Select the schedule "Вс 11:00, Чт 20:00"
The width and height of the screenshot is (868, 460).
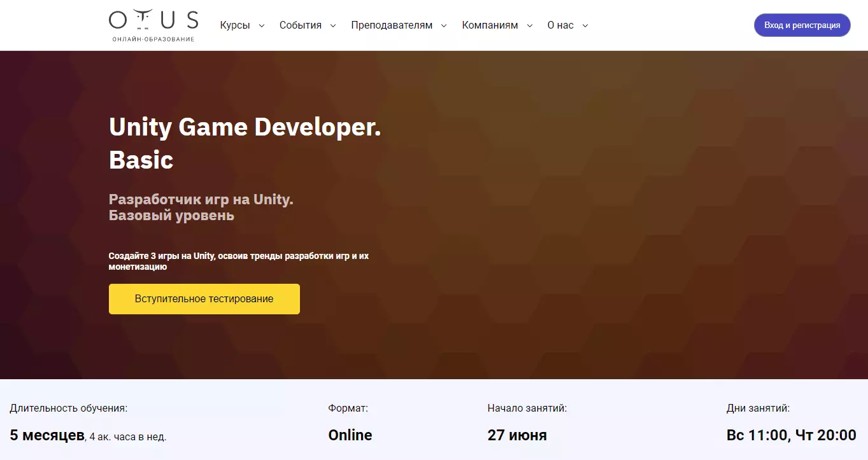click(x=792, y=435)
